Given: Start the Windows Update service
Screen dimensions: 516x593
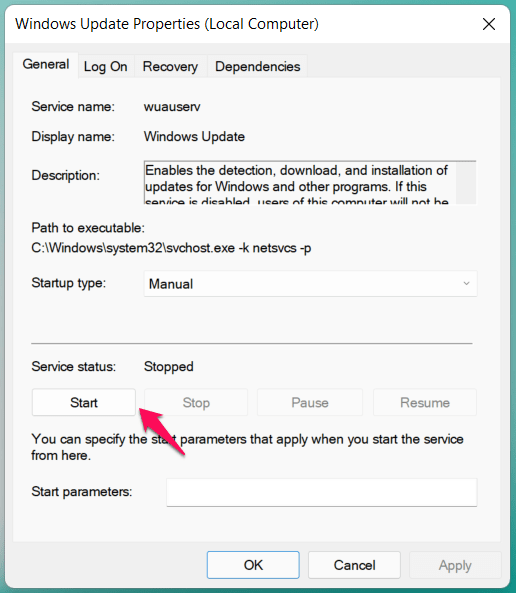Looking at the screenshot, I should point(84,402).
